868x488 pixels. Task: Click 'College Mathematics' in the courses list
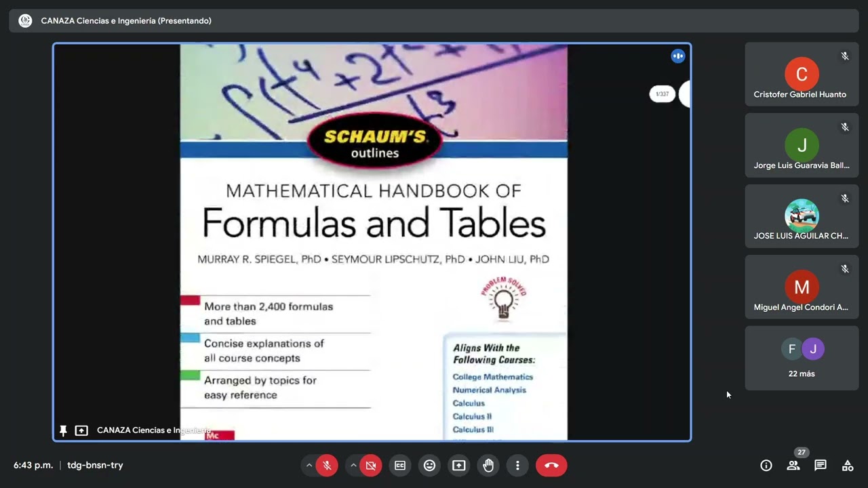[493, 377]
